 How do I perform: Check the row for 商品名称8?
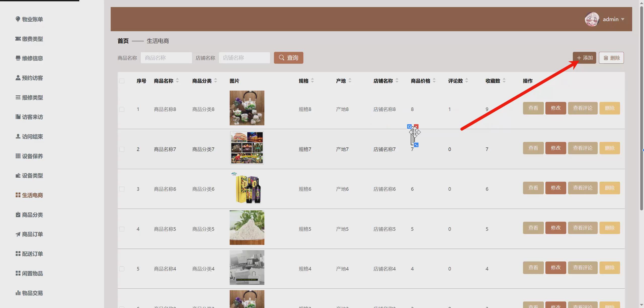click(122, 109)
